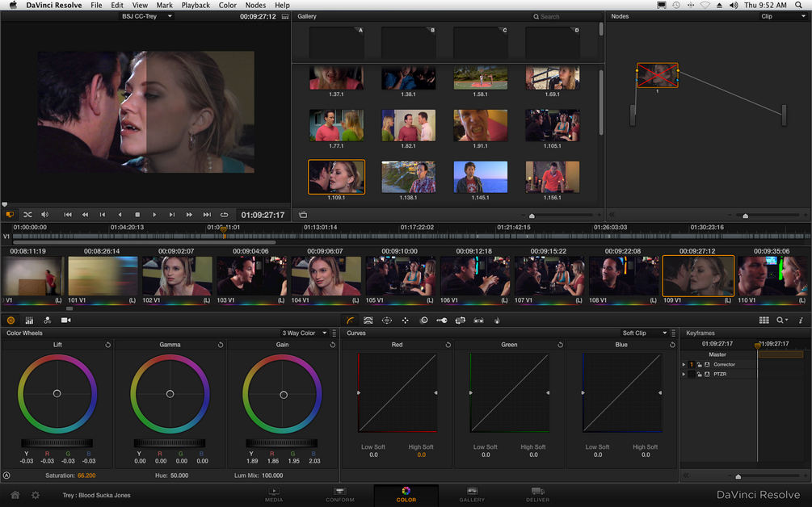Open the Lightbox grid view

pos(764,320)
